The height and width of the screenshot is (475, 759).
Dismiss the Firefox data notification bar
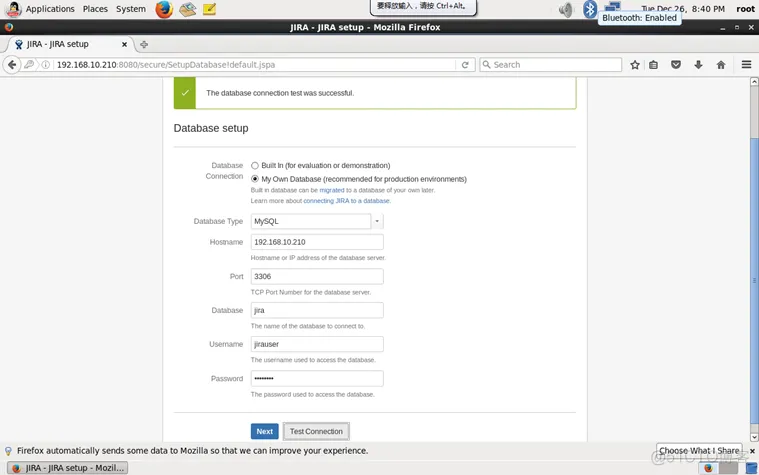tap(752, 451)
